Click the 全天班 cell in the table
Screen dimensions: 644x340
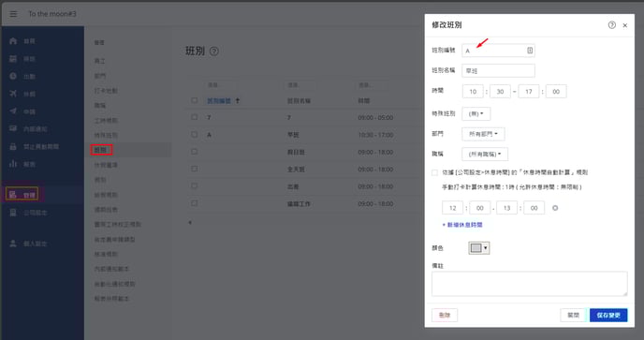coord(296,170)
